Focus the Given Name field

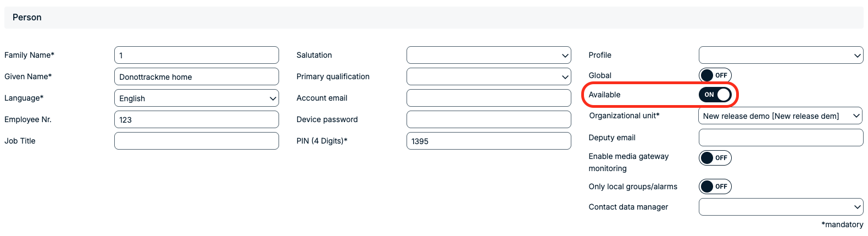point(196,76)
